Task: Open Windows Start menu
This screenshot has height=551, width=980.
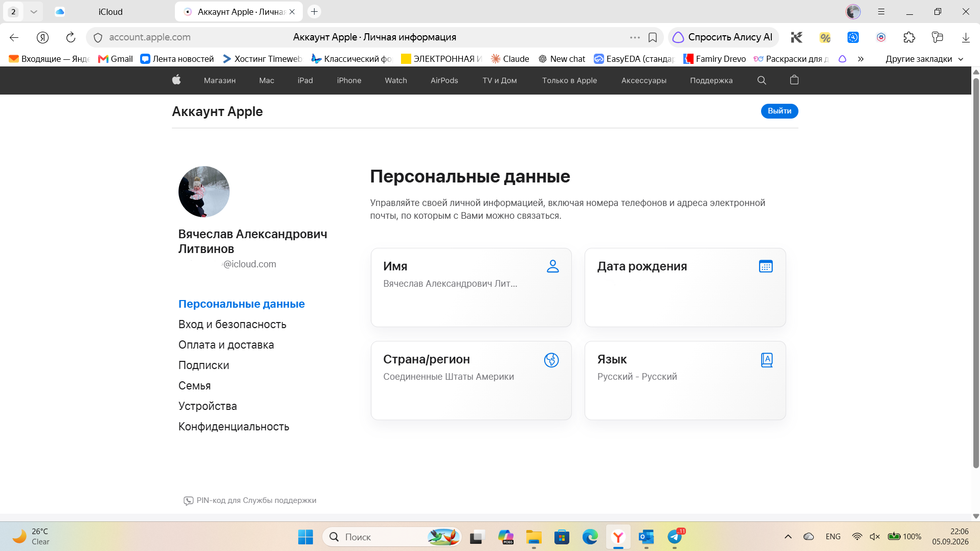Action: tap(305, 537)
